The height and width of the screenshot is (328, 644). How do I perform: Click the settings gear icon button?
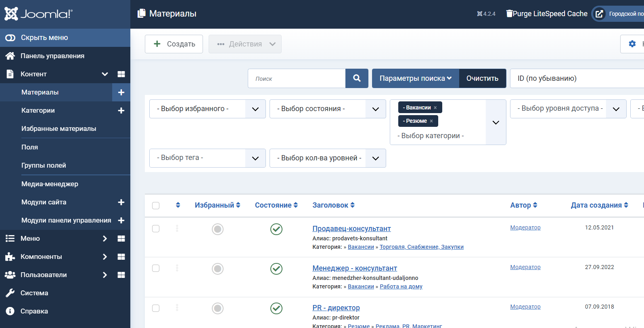632,44
